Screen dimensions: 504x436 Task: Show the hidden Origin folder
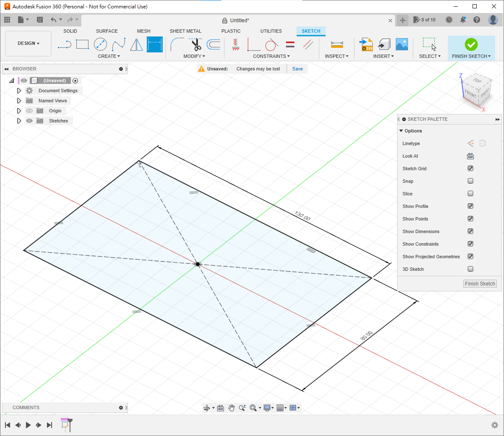[x=29, y=111]
